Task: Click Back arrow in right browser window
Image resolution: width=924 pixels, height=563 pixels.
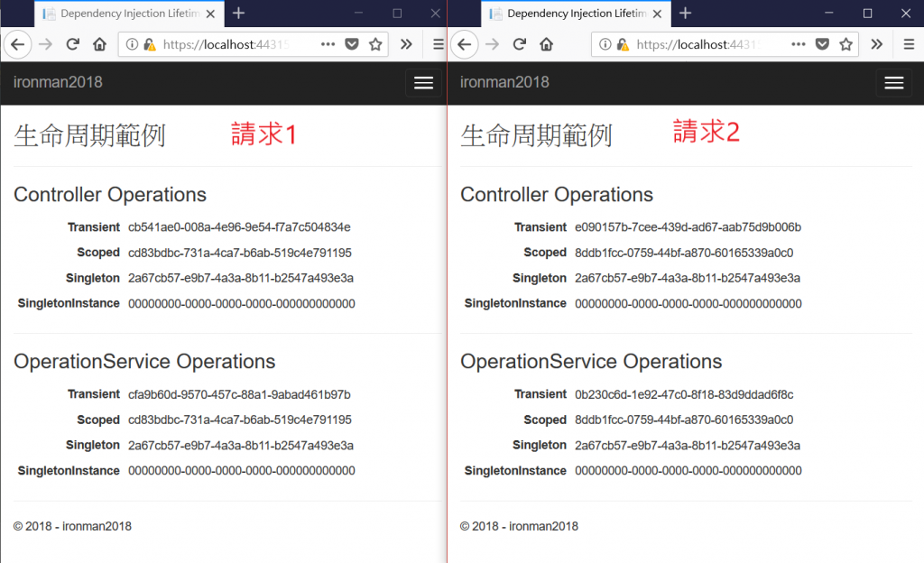Action: coord(465,44)
